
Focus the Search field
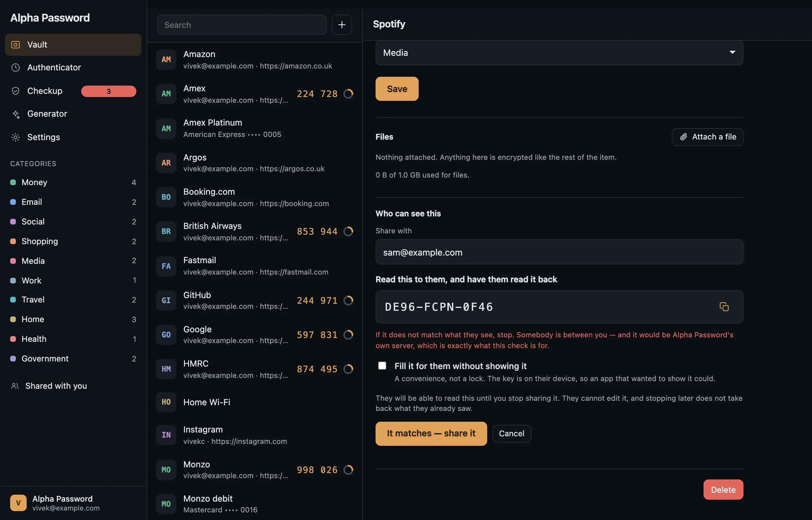pyautogui.click(x=242, y=25)
